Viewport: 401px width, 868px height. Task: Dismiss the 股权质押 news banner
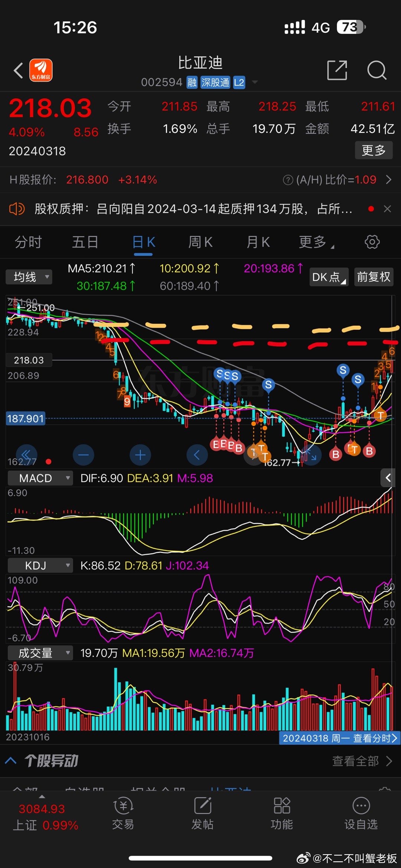coord(387,209)
